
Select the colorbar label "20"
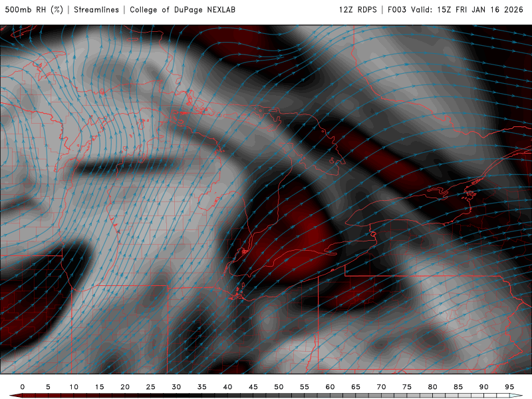pos(125,387)
